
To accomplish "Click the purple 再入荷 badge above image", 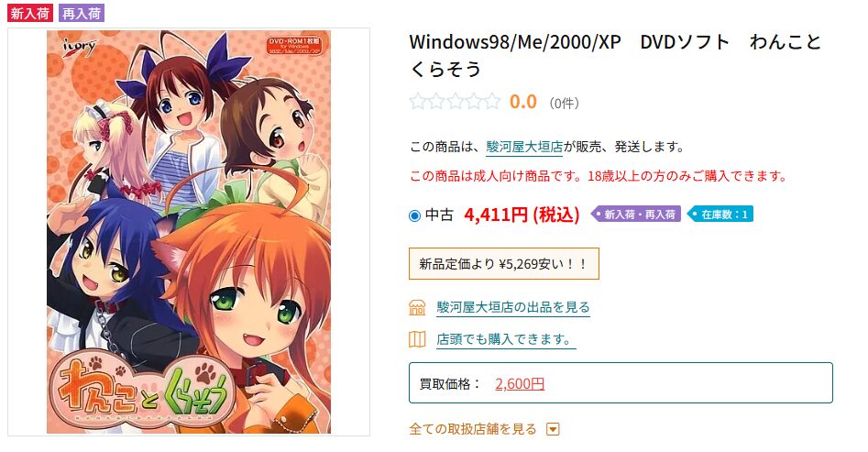I will (x=82, y=13).
